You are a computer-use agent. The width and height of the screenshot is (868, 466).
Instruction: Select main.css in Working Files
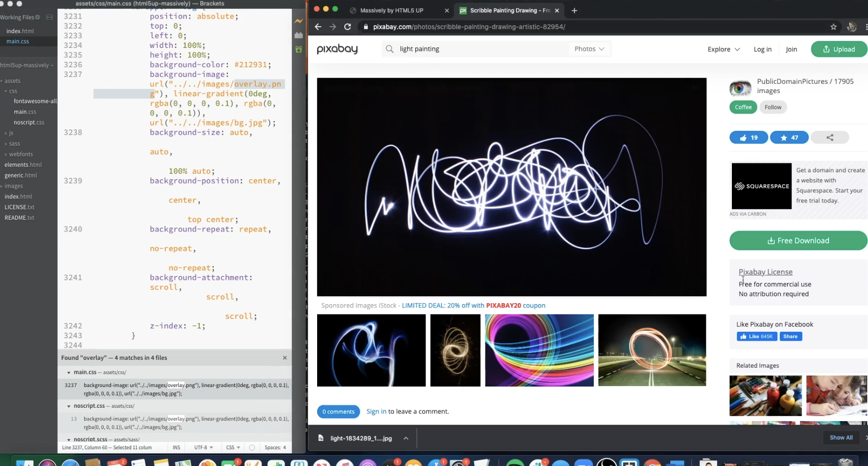pos(18,41)
